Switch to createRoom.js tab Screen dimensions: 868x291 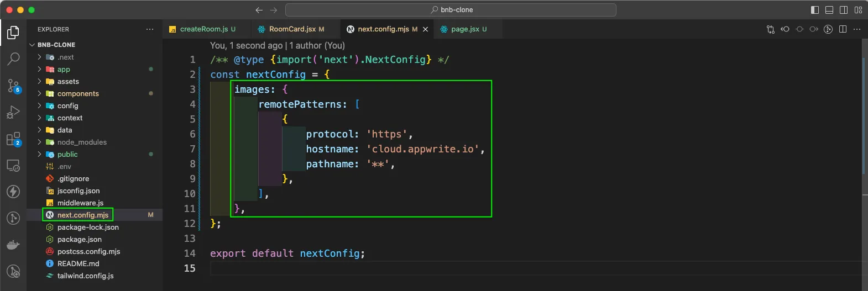[207, 29]
